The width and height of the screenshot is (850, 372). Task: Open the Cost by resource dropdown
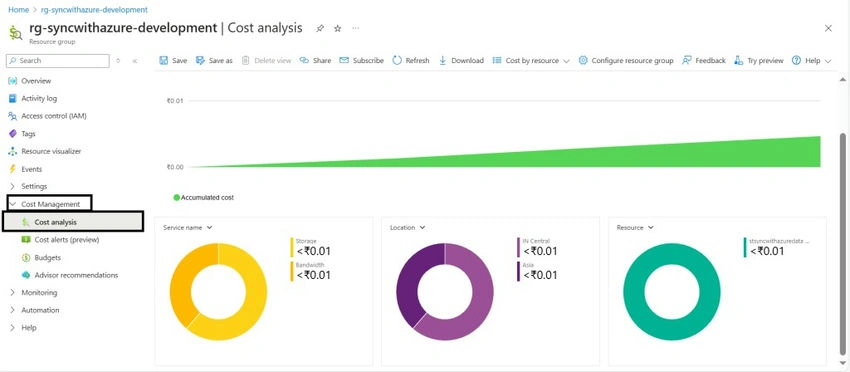click(x=531, y=61)
